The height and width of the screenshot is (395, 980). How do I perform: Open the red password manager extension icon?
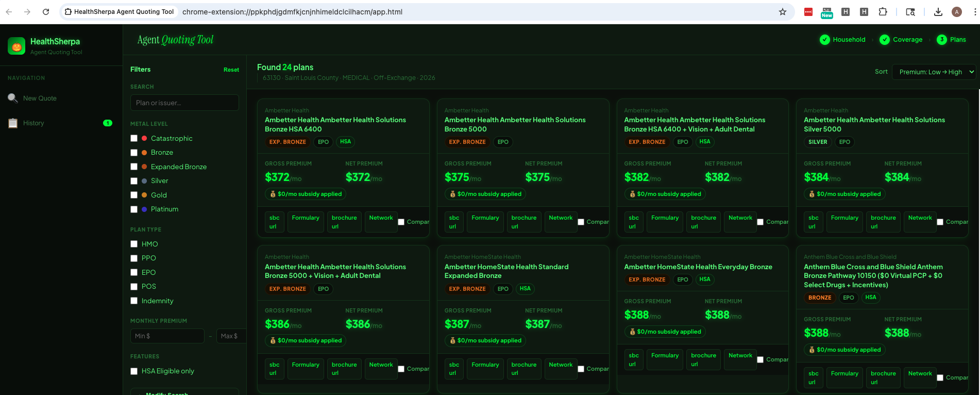tap(808, 12)
